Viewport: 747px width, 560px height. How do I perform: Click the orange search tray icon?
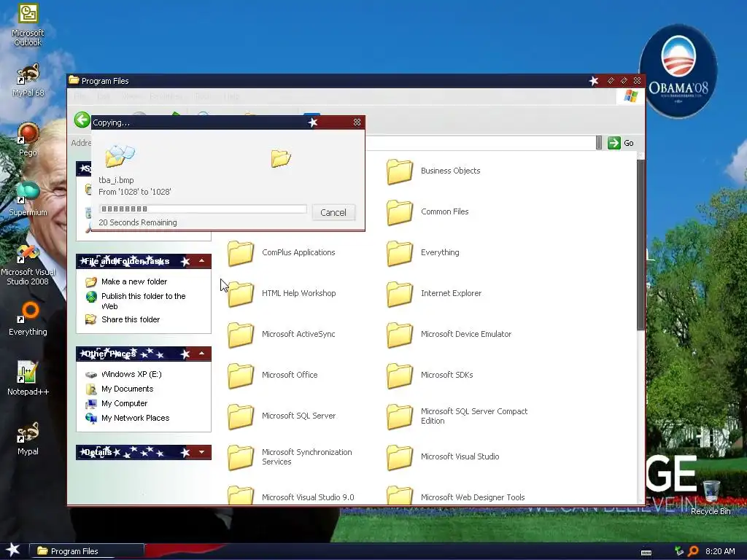(693, 551)
